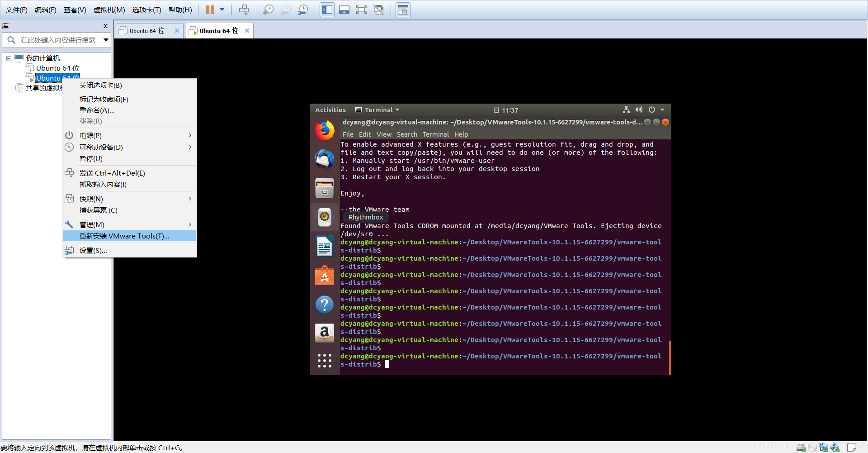The image size is (868, 453).
Task: Open terminal window's File menu
Action: 348,134
